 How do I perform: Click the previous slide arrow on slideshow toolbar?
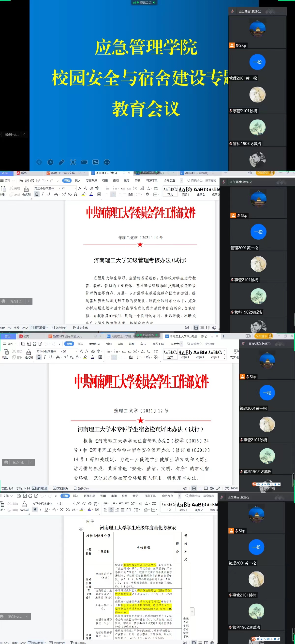click(x=39, y=162)
